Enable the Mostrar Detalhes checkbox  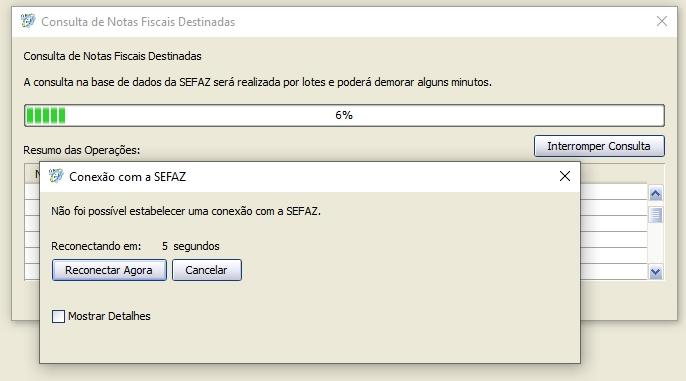[58, 316]
